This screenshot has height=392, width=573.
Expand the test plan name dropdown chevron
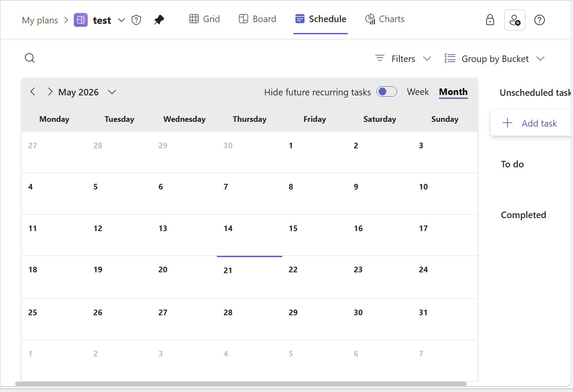pyautogui.click(x=122, y=20)
